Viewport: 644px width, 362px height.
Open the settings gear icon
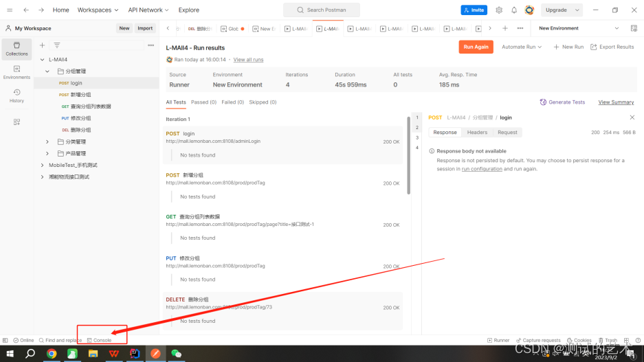tap(498, 10)
